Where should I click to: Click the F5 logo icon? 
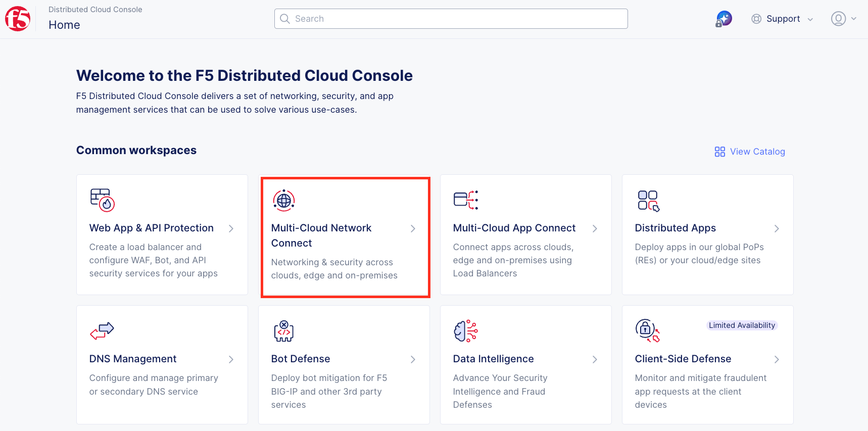(18, 19)
